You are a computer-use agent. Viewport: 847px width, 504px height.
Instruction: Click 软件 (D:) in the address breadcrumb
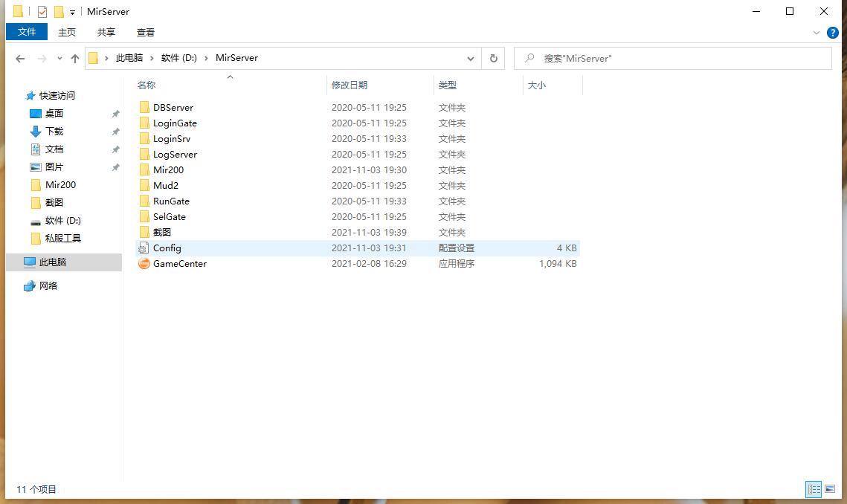(178, 58)
